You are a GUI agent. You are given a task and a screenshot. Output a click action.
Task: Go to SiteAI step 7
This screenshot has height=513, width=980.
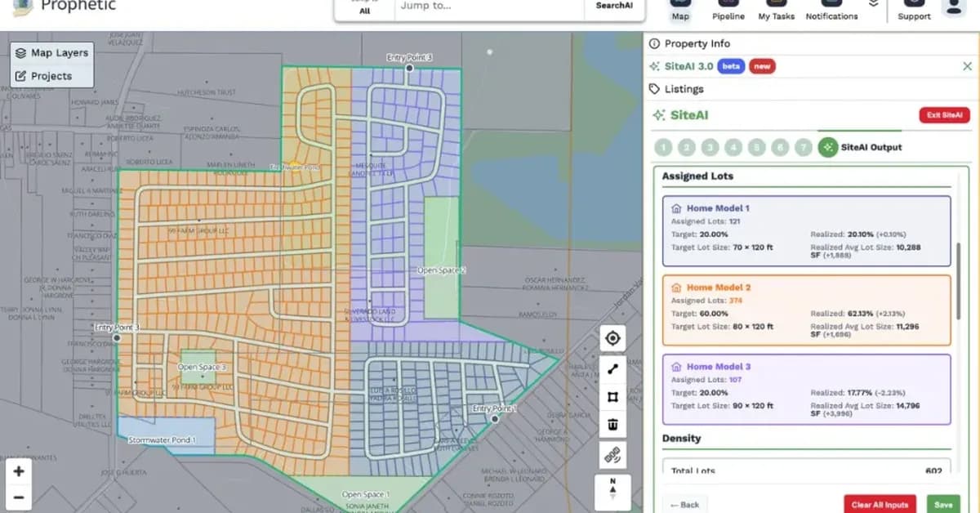[804, 148]
